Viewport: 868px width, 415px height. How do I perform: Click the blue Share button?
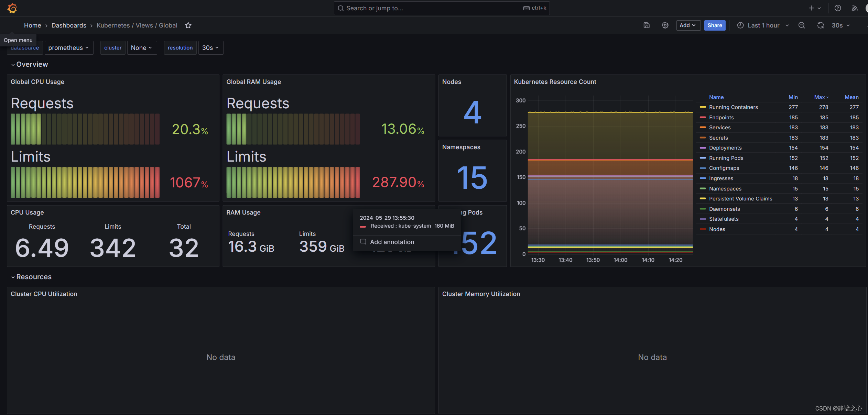tap(715, 25)
